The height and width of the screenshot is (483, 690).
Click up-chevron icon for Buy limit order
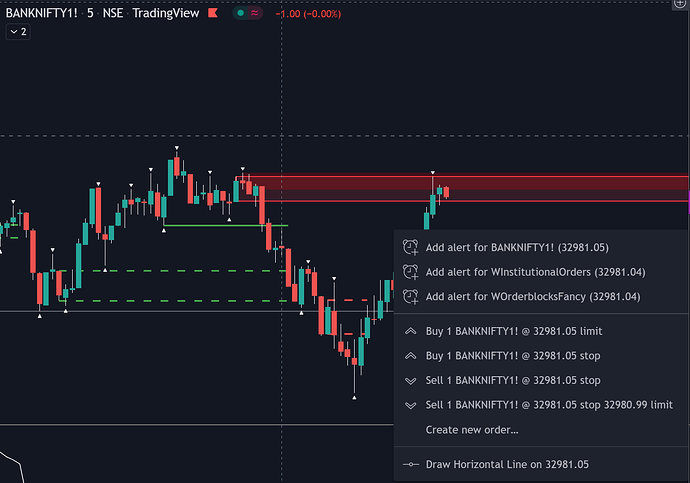point(411,331)
